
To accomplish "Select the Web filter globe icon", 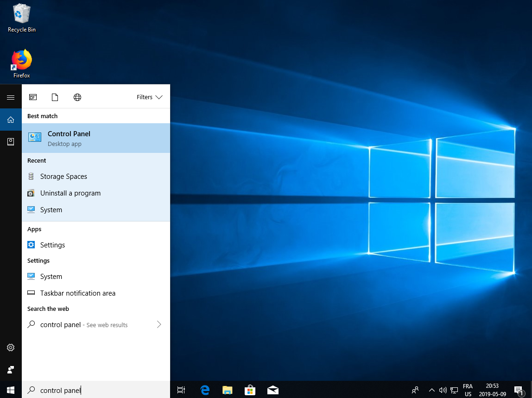I will [77, 97].
